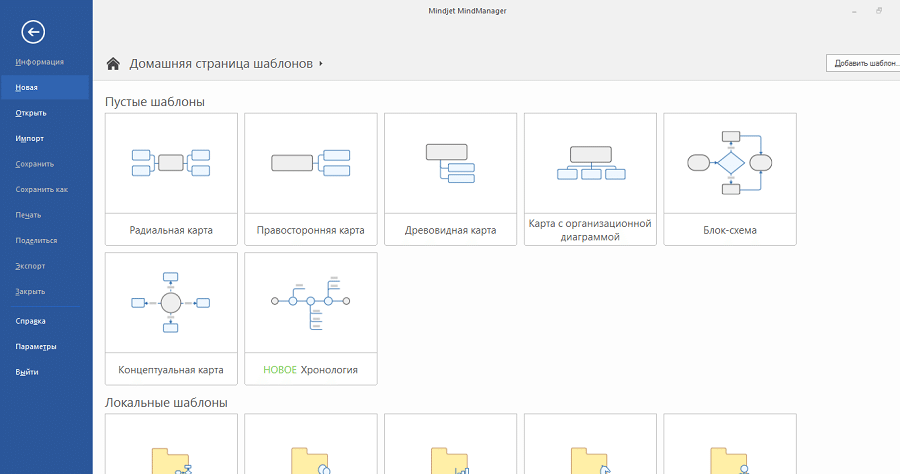Select the Правосторонняя карта template icon
Screen dimensions: 900x474
[311, 163]
